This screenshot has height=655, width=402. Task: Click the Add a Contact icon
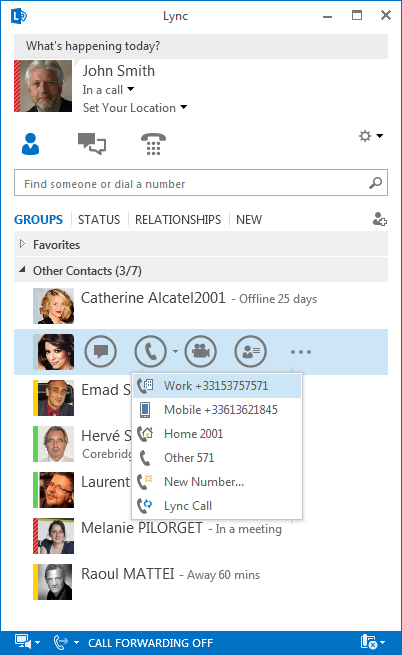379,219
